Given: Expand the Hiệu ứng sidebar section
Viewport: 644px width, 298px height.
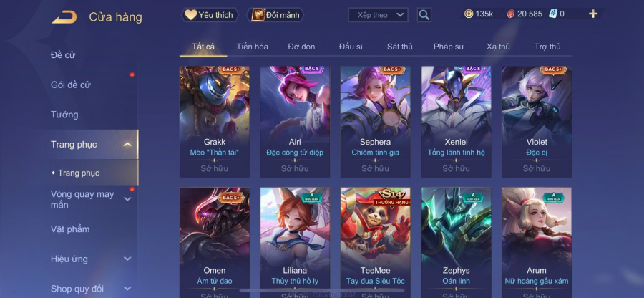Looking at the screenshot, I should tap(127, 259).
